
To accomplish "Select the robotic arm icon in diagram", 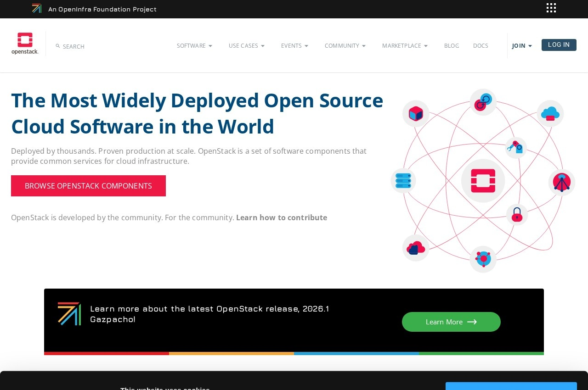I will (516, 148).
